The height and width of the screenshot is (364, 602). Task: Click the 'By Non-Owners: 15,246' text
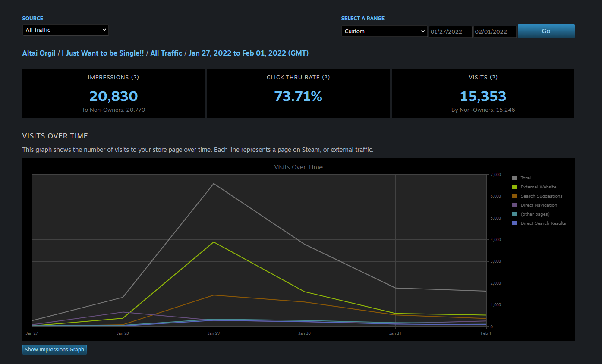(x=483, y=110)
